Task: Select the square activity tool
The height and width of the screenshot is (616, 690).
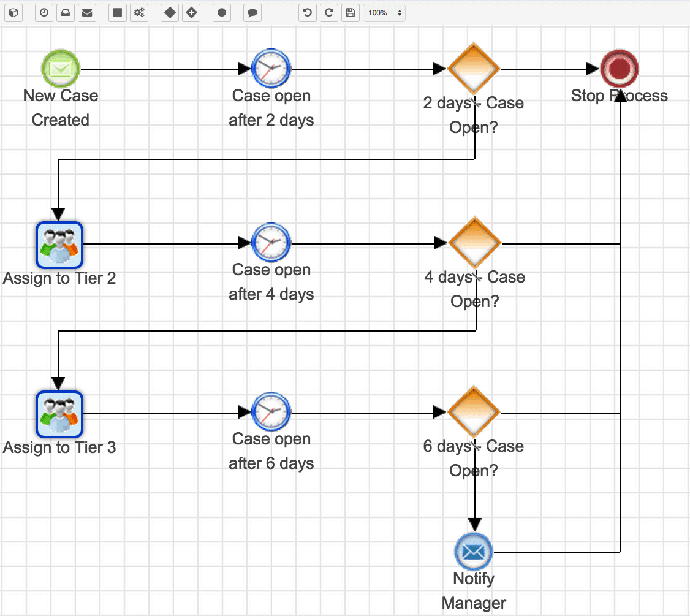Action: [x=118, y=13]
